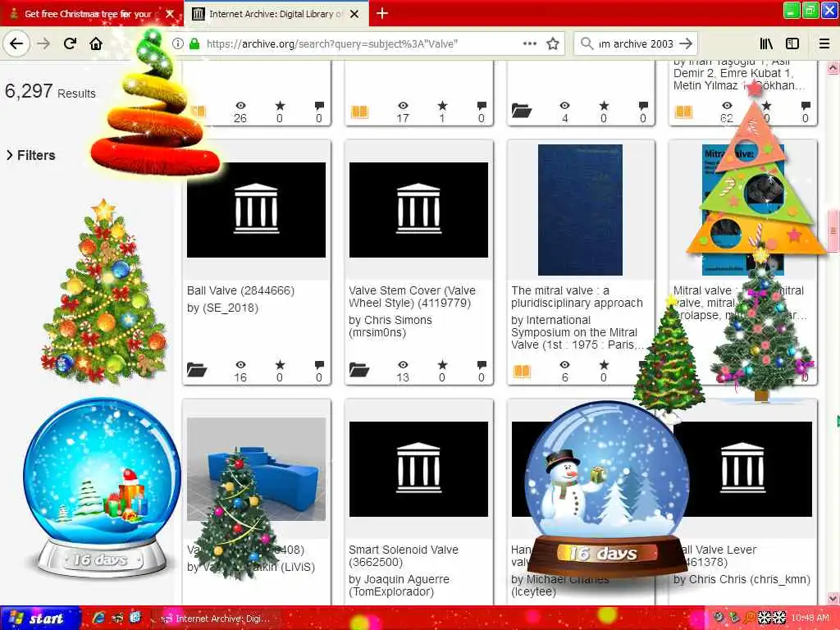Click favorites star on Ball Valve card
This screenshot has height=630, width=840.
point(280,365)
